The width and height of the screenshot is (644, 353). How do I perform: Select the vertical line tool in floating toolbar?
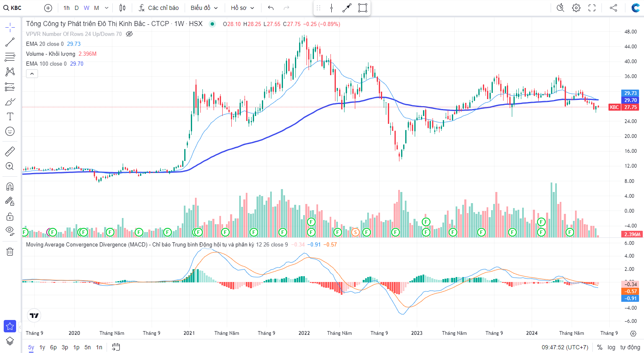331,8
